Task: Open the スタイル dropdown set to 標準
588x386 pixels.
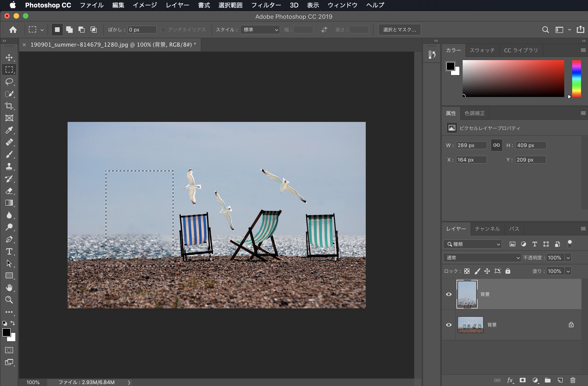Action: coord(260,30)
